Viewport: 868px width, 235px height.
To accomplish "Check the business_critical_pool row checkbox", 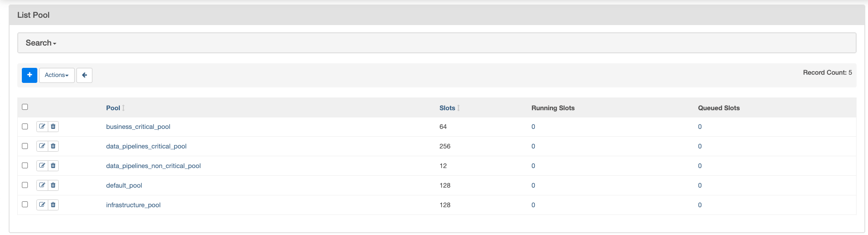I will [x=25, y=127].
